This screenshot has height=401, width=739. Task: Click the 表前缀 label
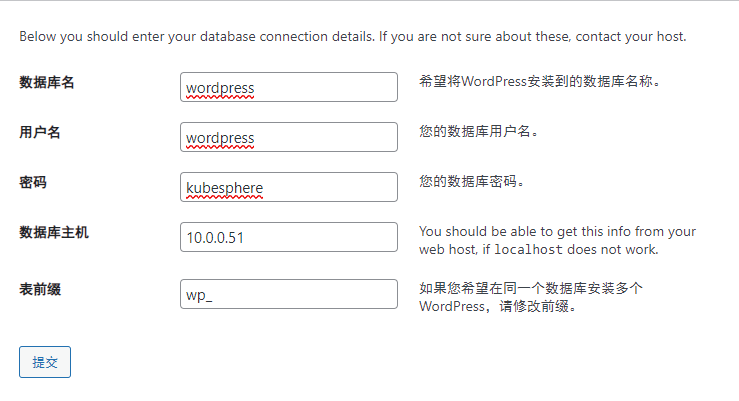(x=40, y=289)
